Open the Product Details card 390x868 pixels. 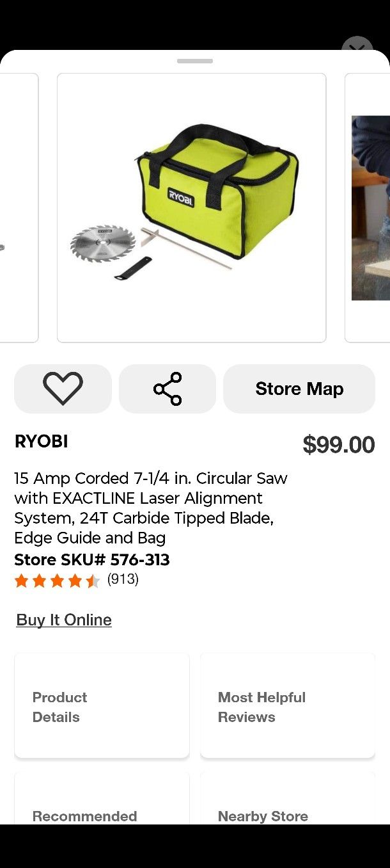pos(102,706)
